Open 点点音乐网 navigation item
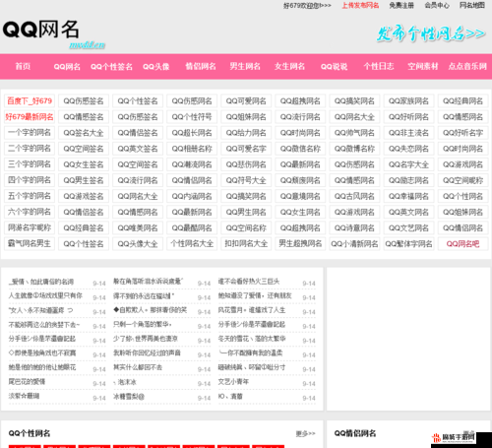492x448 pixels. pyautogui.click(x=467, y=67)
